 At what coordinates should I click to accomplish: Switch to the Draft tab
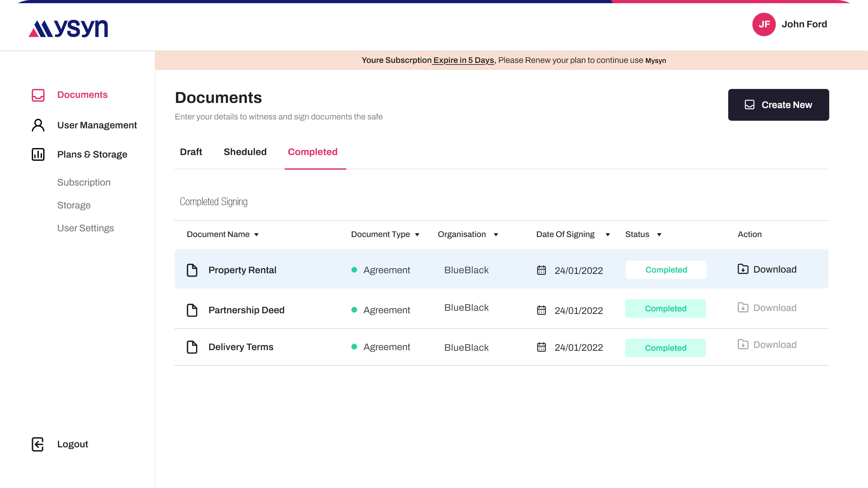(191, 152)
